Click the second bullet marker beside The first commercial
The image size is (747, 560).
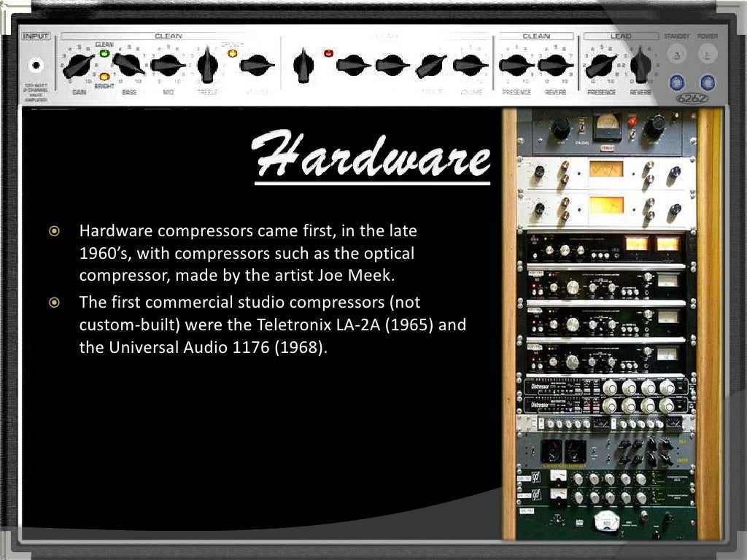click(x=54, y=303)
